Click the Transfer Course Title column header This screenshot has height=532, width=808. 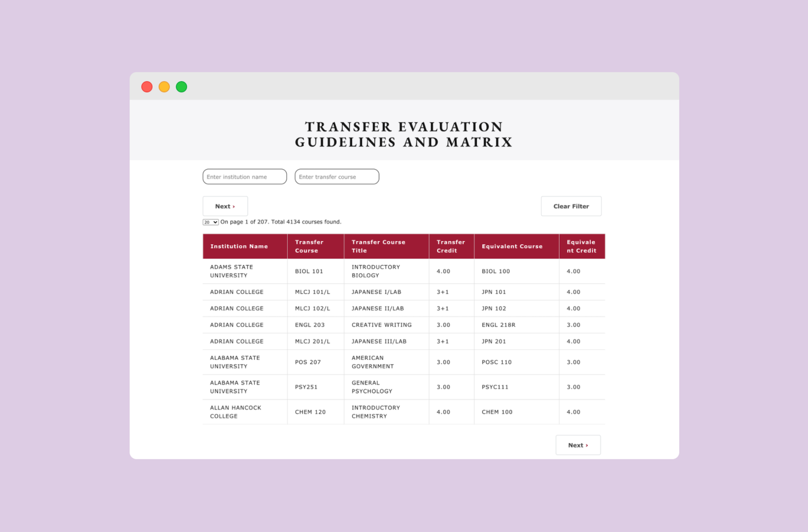tap(378, 247)
